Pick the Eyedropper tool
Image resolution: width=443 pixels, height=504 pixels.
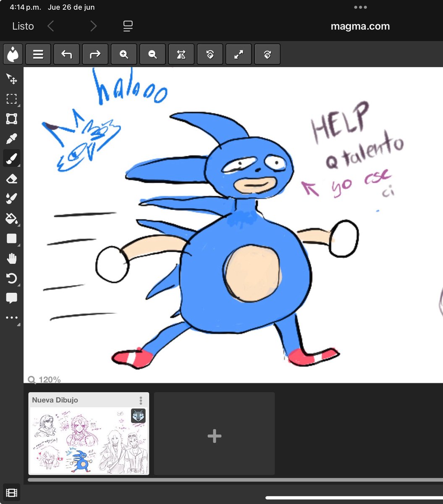[12, 139]
